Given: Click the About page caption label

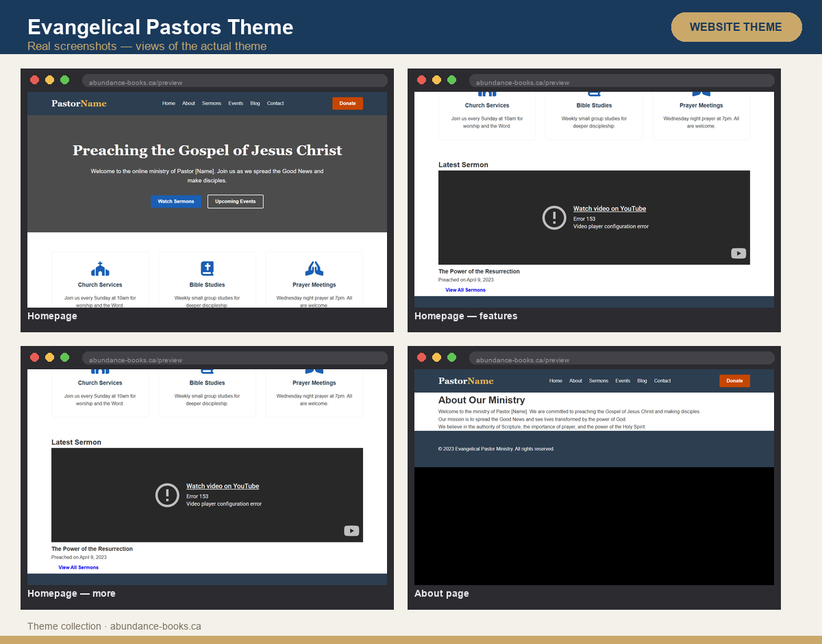Looking at the screenshot, I should [x=442, y=594].
